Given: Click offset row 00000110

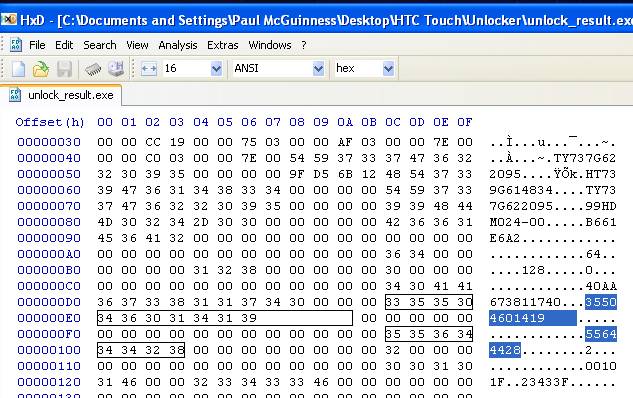Looking at the screenshot, I should 49,366.
